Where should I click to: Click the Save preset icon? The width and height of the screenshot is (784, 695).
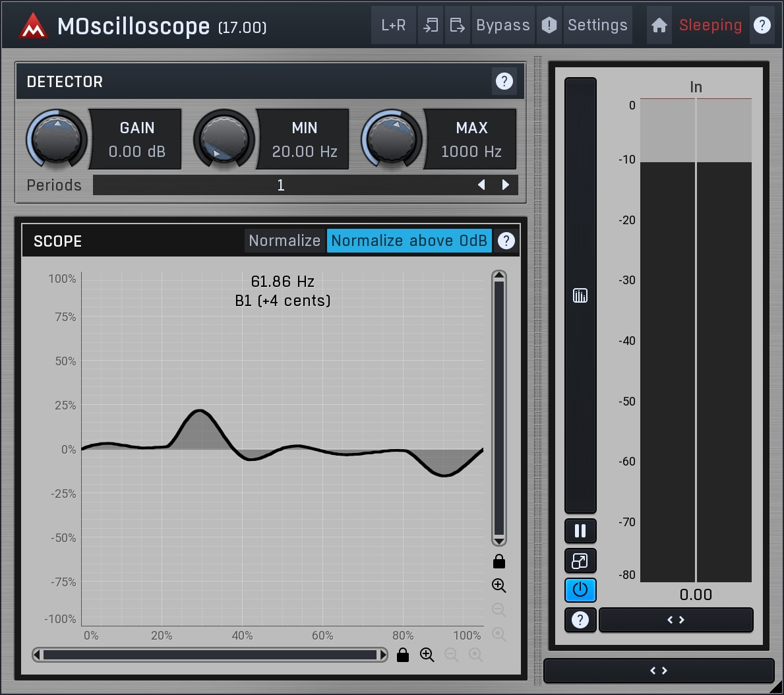click(457, 25)
